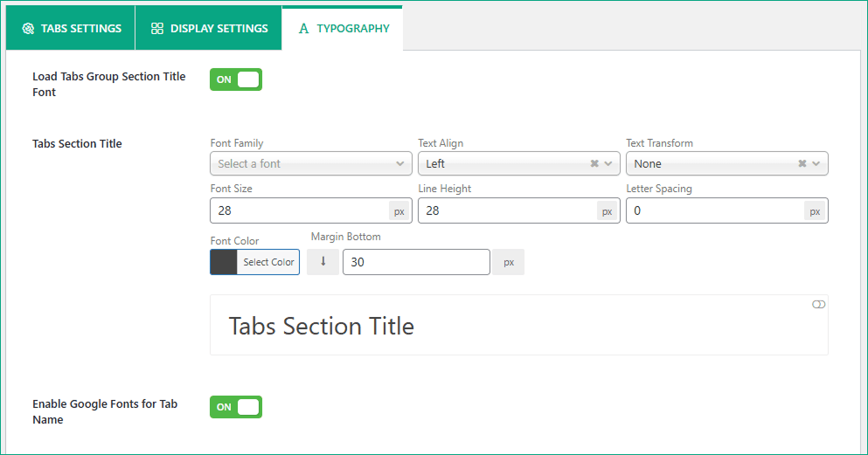Click the dark Font Color swatch
The width and height of the screenshot is (868, 455).
(224, 262)
